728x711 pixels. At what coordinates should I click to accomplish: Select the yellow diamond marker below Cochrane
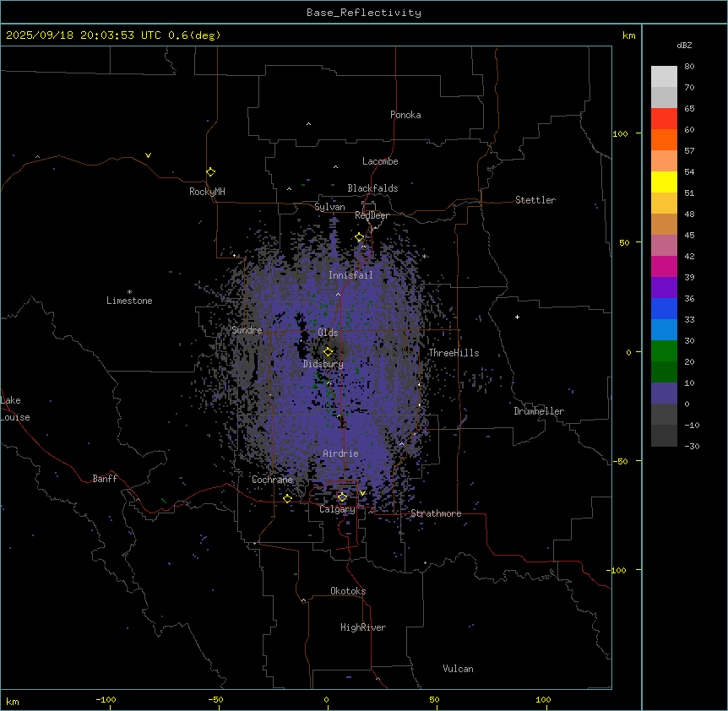pyautogui.click(x=287, y=498)
